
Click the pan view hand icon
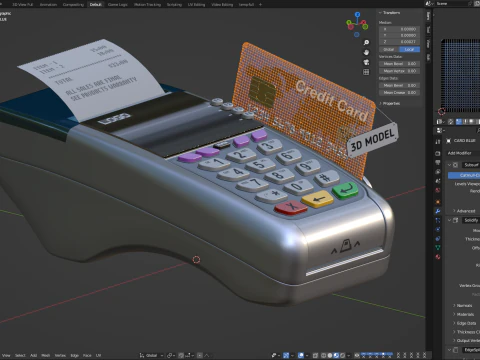click(366, 52)
